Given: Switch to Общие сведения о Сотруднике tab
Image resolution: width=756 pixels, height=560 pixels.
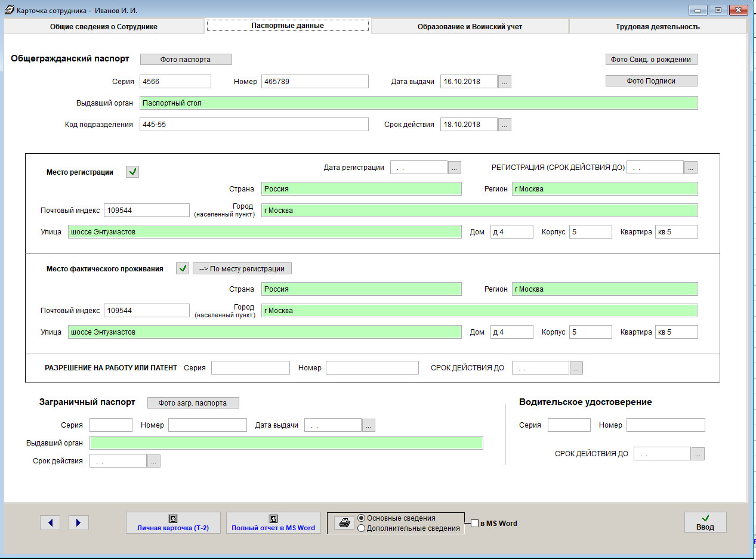Looking at the screenshot, I should point(104,26).
